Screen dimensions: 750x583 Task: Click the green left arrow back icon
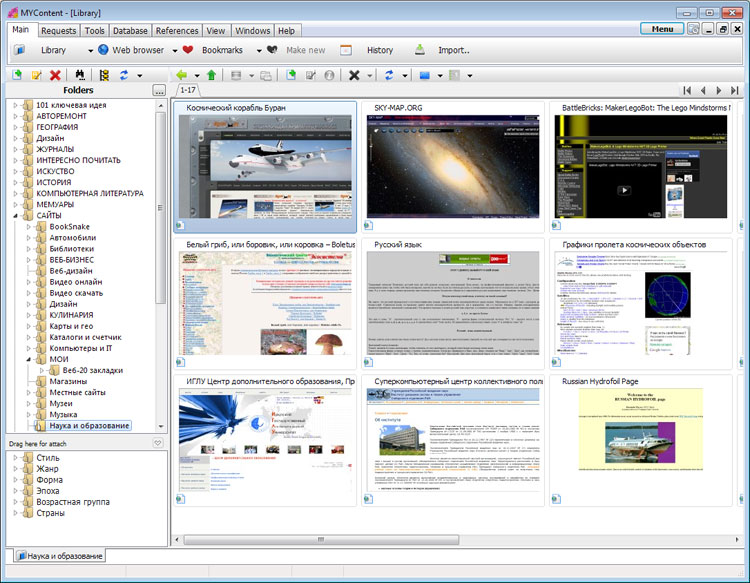pos(181,75)
